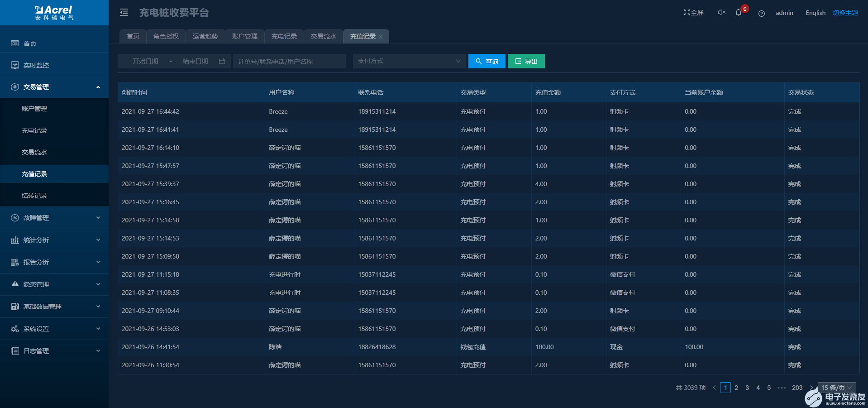Export records with the 导出 button
Image resolution: width=868 pixels, height=408 pixels.
pyautogui.click(x=526, y=61)
